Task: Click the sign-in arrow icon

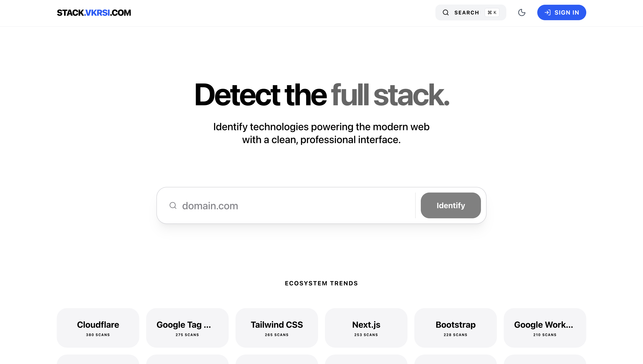Action: point(548,12)
